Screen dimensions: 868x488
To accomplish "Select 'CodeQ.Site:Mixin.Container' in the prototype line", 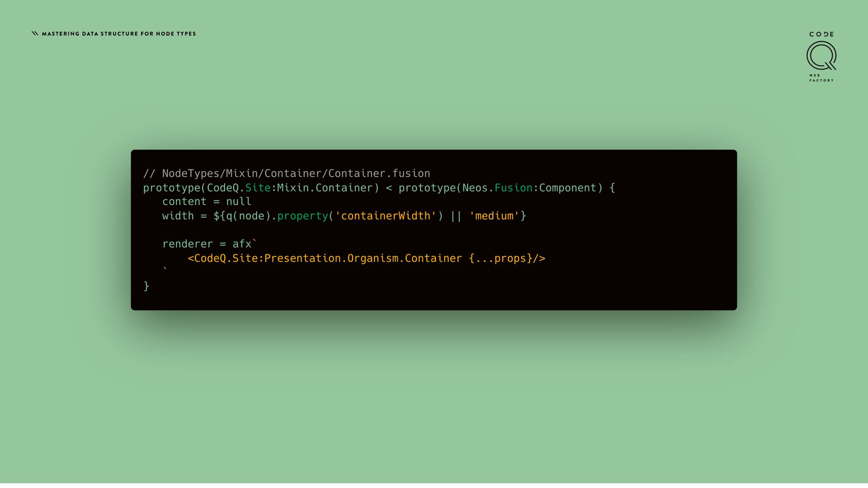I will click(x=289, y=188).
